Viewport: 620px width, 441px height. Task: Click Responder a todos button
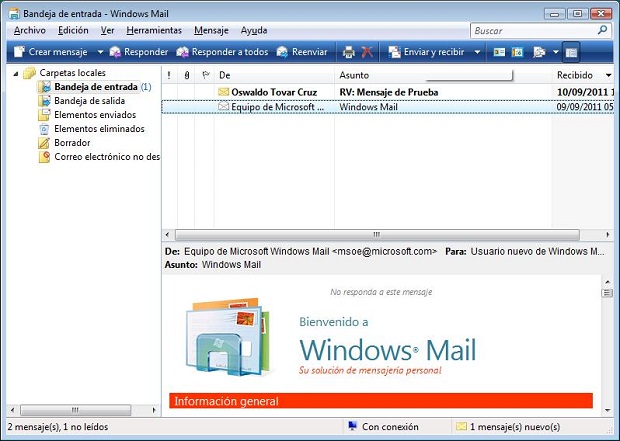coord(222,52)
